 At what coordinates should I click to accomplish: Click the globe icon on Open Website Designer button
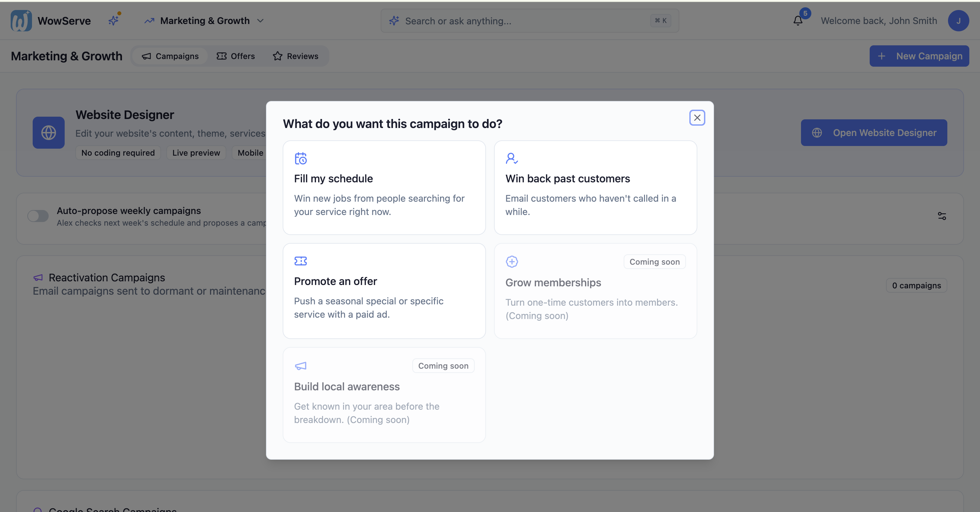(x=817, y=133)
